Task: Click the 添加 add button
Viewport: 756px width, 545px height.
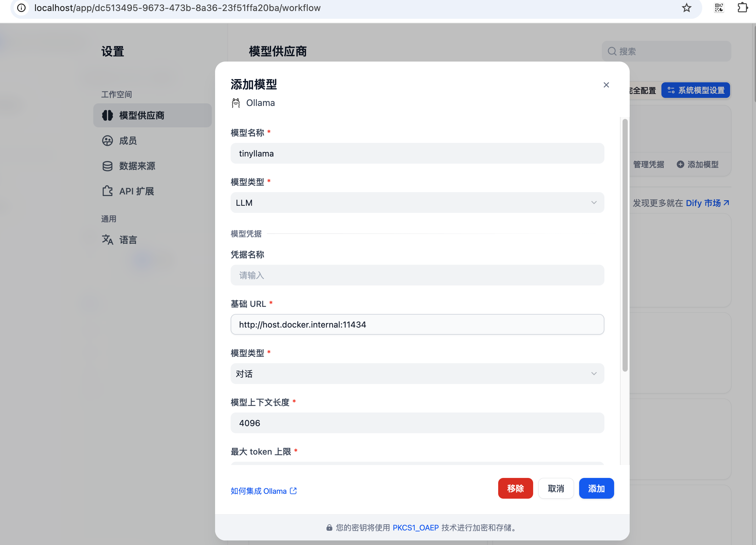Action: (x=596, y=488)
